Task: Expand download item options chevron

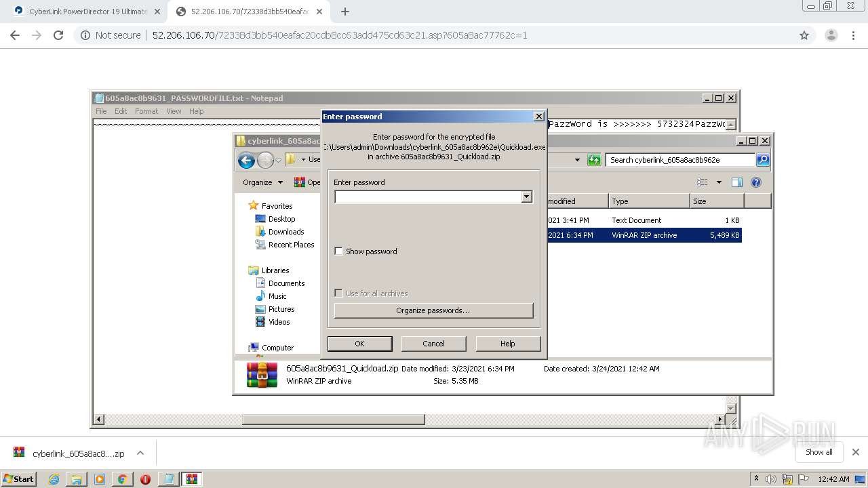Action: click(x=140, y=453)
